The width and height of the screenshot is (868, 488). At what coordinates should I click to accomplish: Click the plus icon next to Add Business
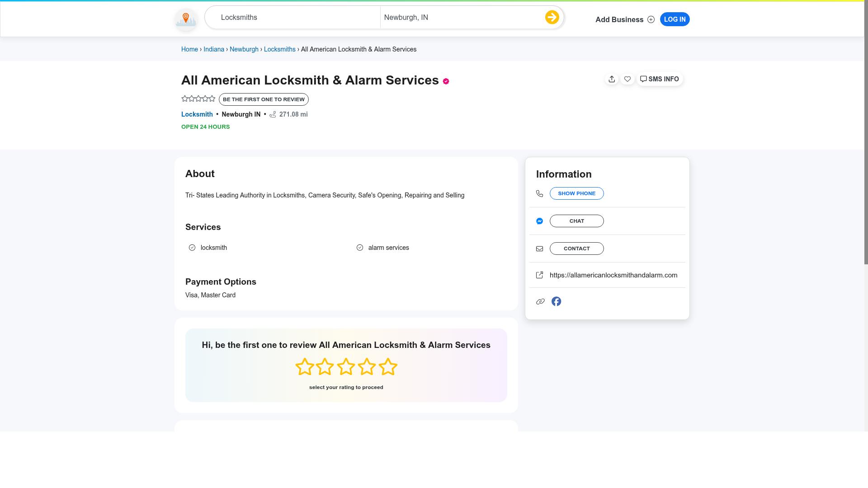point(651,19)
